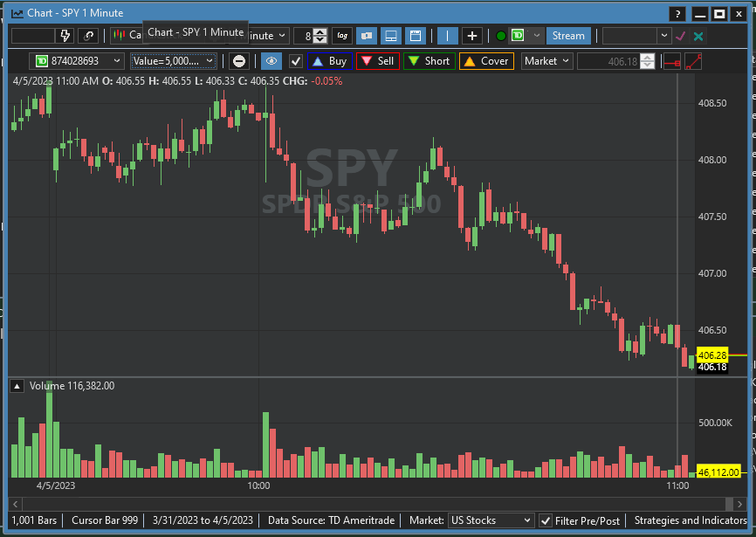Screen dimensions: 756x537
Task: Click the chain link icon
Action: click(88, 36)
